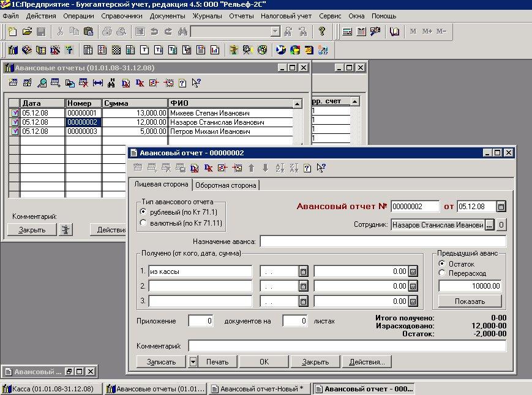Click the Действия... button in the document

coord(367,362)
